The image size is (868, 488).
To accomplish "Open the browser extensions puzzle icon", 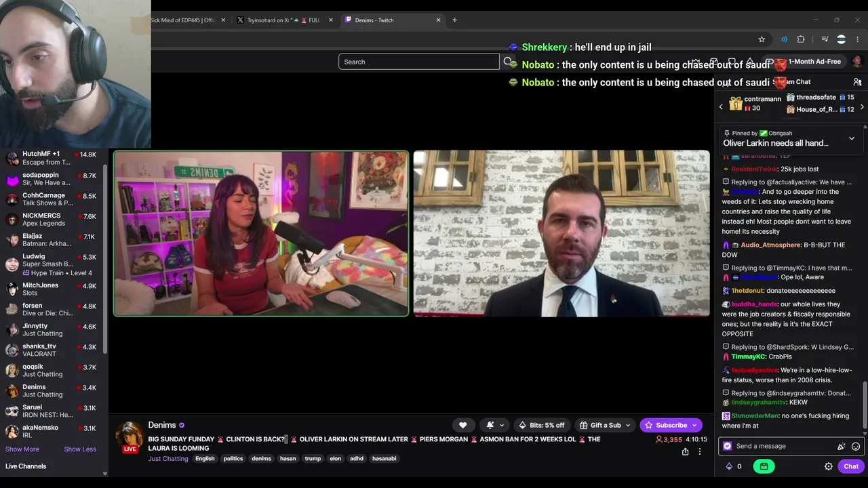I will tap(801, 39).
